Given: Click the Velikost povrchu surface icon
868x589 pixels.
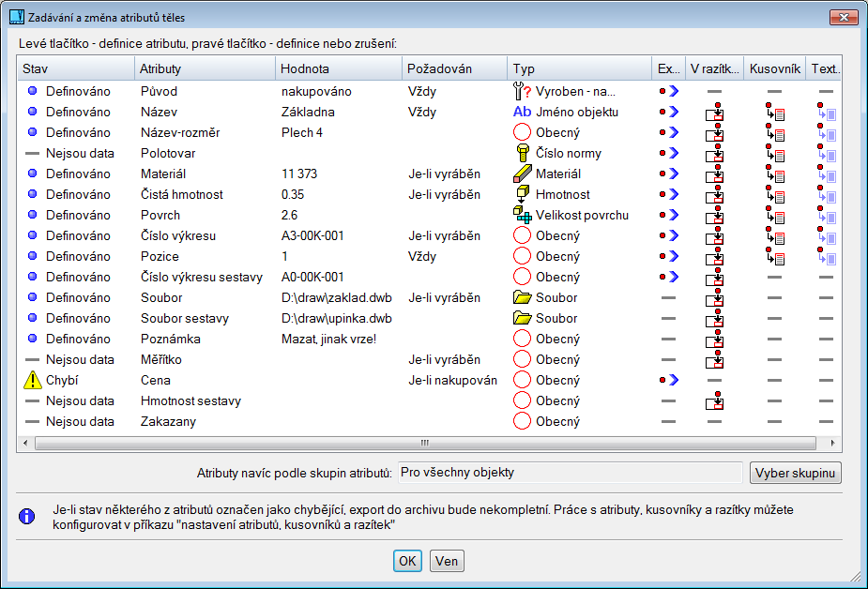Looking at the screenshot, I should (522, 215).
